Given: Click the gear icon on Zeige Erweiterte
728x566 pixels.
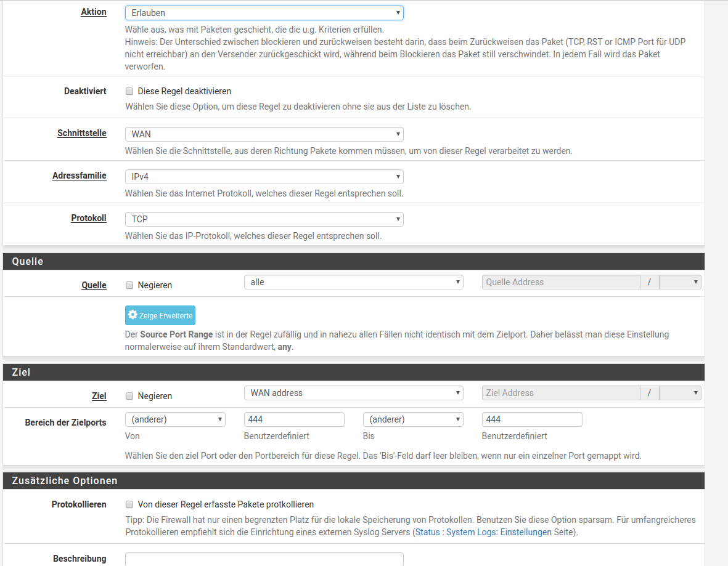Looking at the screenshot, I should pos(133,315).
